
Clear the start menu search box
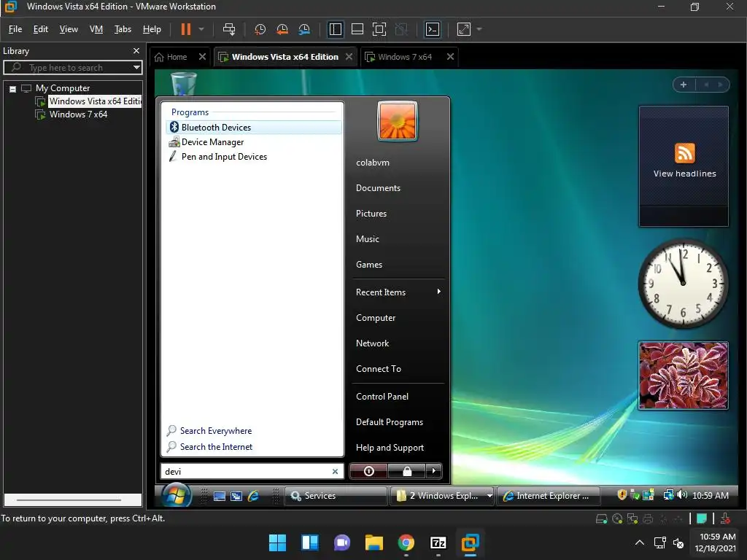point(335,472)
